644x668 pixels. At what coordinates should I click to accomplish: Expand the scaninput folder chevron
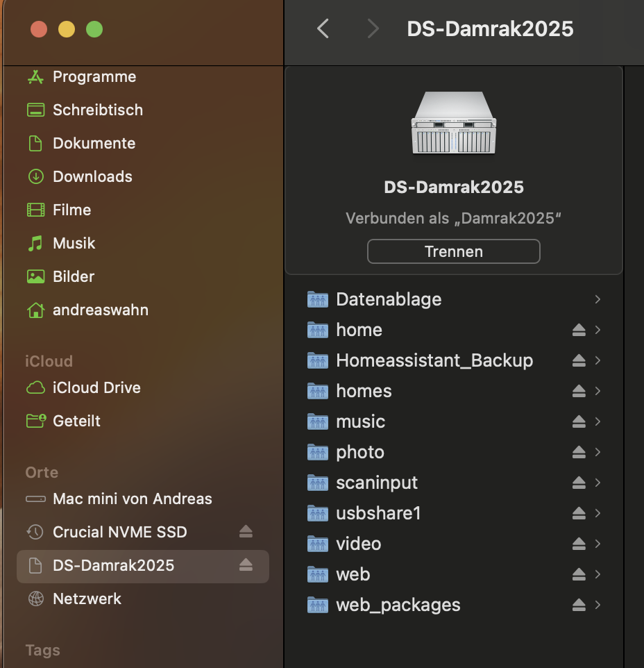point(598,483)
